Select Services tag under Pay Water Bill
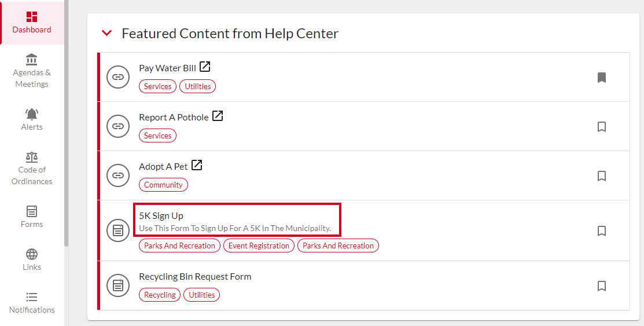Image resolution: width=644 pixels, height=326 pixels. coord(158,86)
